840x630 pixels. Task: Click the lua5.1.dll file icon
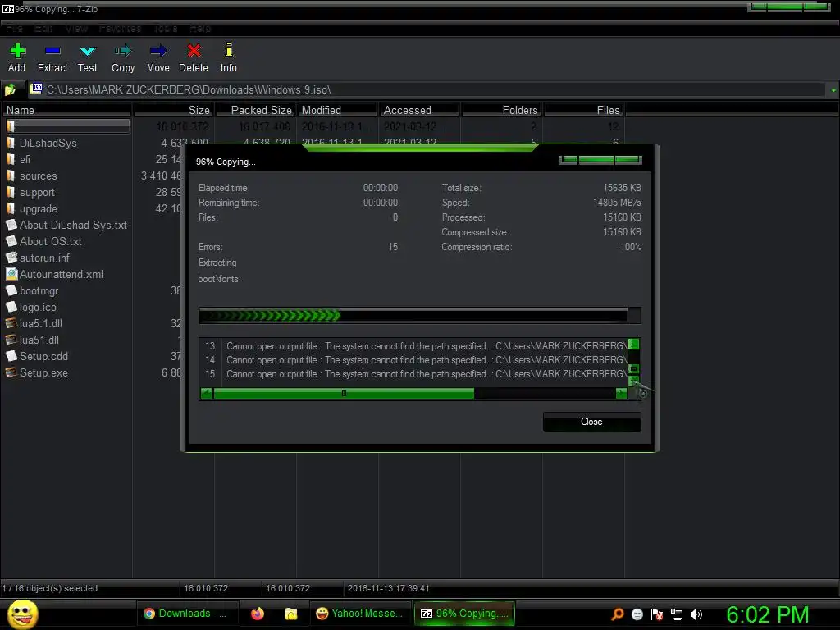click(x=11, y=323)
